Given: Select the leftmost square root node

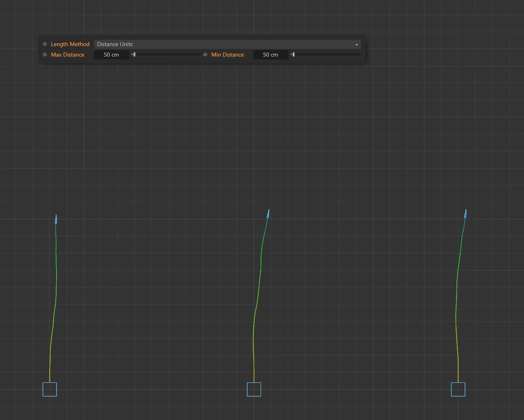Looking at the screenshot, I should [x=49, y=389].
